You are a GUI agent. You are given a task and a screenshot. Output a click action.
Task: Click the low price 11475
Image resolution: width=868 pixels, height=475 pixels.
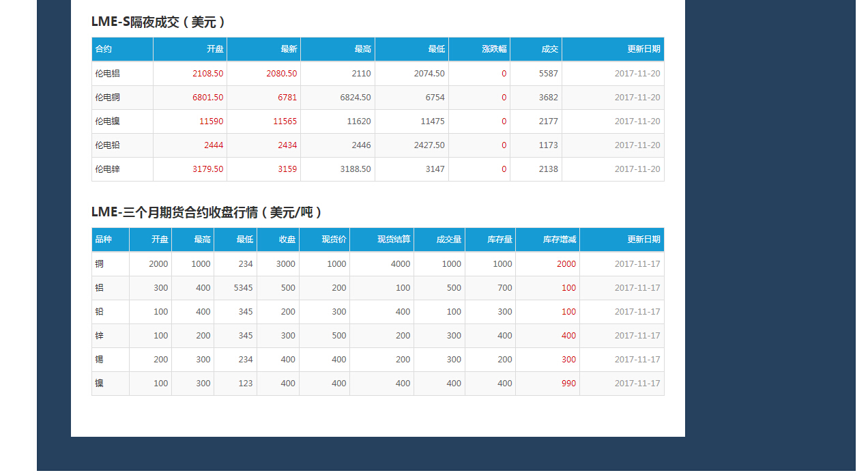433,121
